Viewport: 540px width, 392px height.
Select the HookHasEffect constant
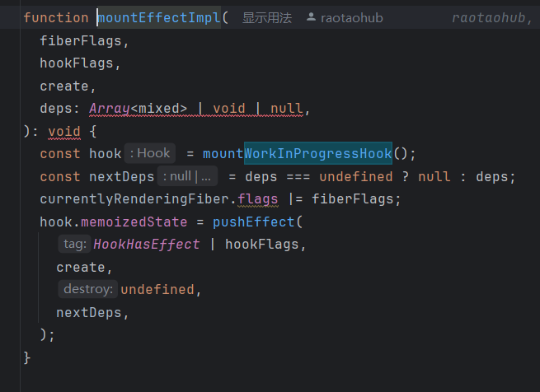(147, 244)
